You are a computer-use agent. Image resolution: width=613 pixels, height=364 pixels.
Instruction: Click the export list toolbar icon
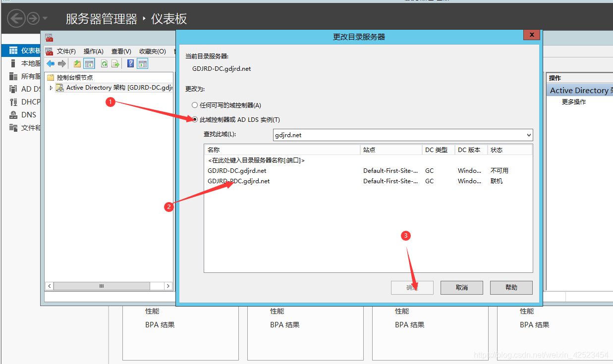coord(115,63)
